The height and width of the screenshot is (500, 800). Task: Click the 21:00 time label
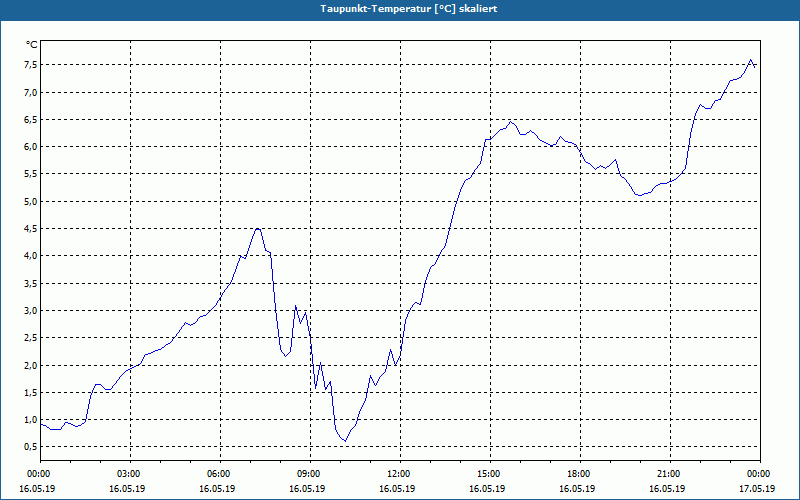pos(670,474)
